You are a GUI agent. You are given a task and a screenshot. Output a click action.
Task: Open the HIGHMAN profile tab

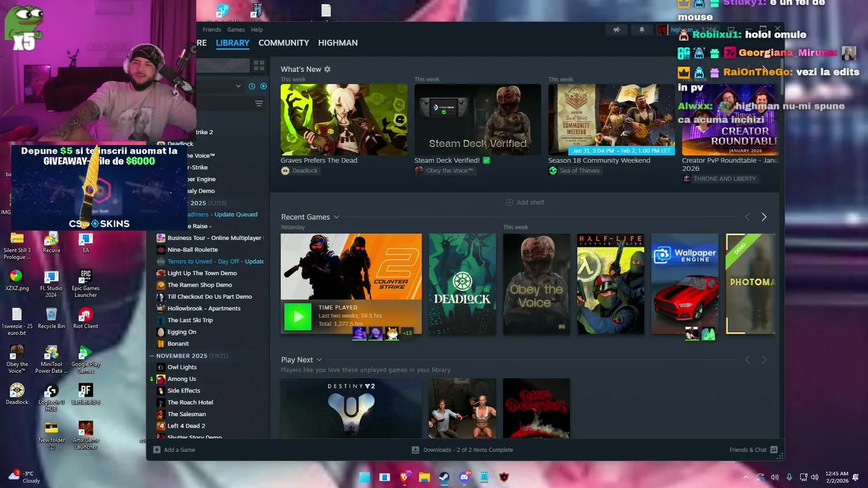click(338, 43)
